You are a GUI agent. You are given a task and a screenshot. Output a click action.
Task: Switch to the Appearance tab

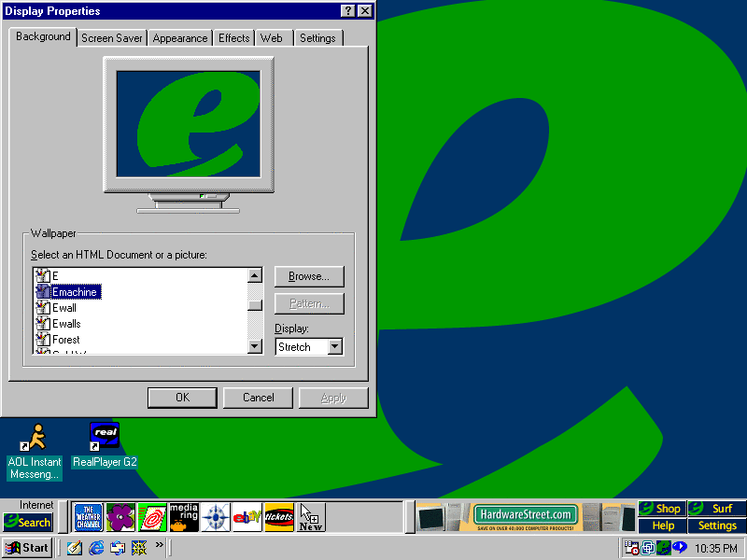pyautogui.click(x=180, y=38)
